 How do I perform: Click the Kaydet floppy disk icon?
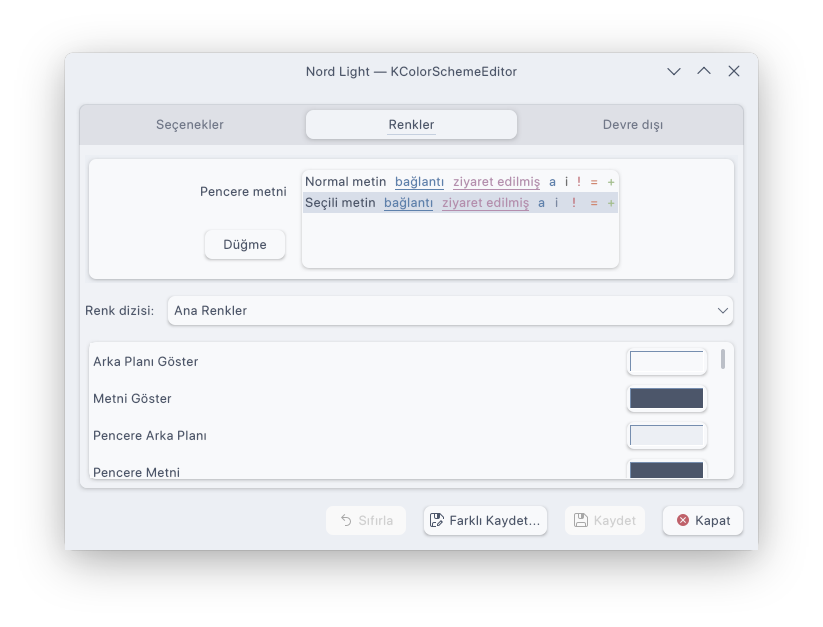point(581,520)
